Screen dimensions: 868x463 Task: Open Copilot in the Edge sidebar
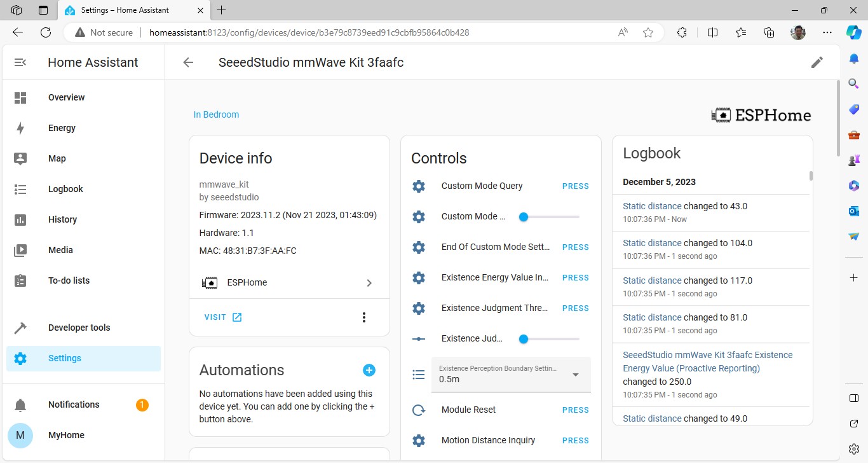tap(853, 32)
